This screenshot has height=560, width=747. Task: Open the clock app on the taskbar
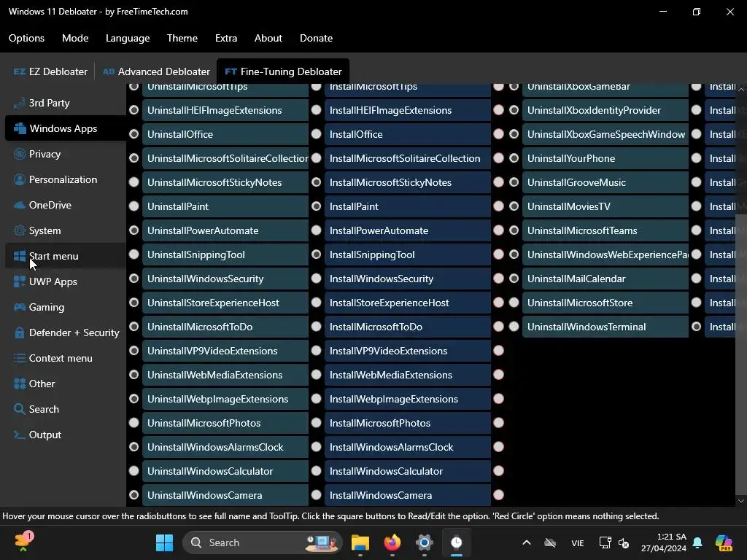(x=456, y=542)
